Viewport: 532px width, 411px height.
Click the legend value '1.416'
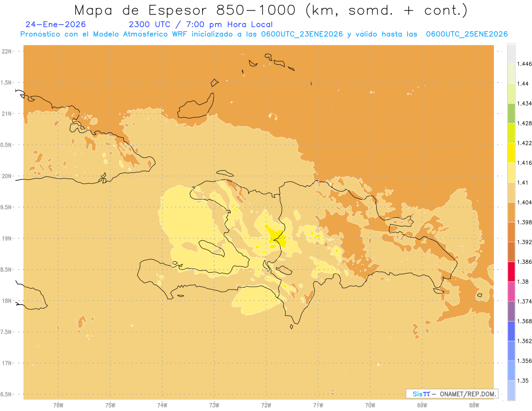click(x=524, y=163)
